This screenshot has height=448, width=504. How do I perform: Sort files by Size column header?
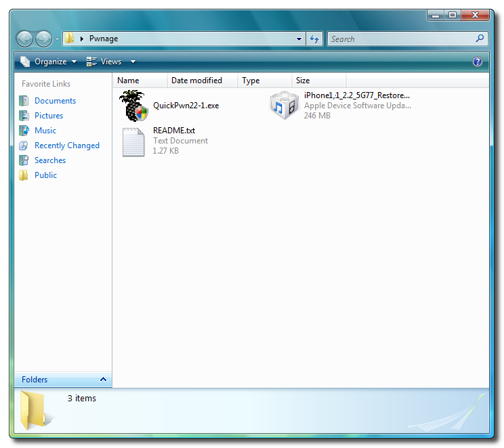tap(303, 81)
